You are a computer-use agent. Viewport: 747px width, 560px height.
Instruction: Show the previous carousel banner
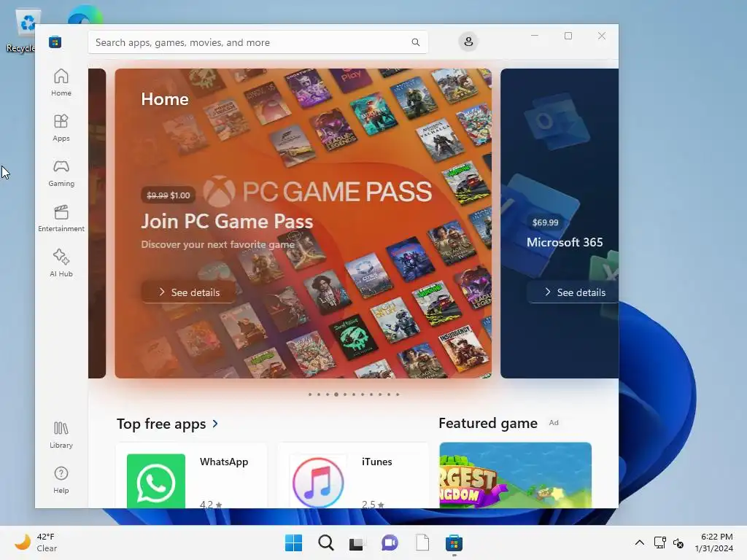pyautogui.click(x=97, y=223)
